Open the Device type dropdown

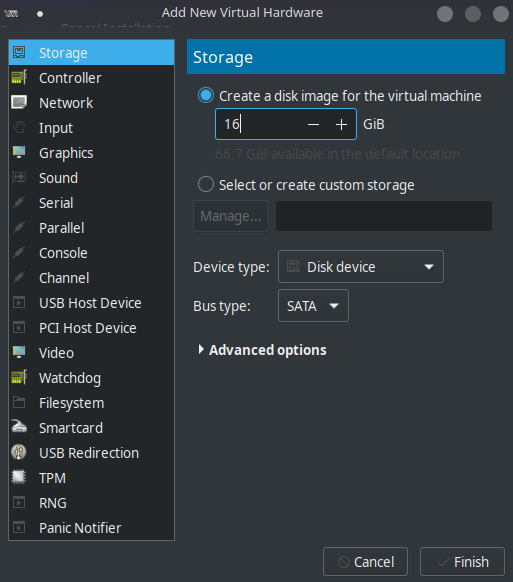pos(360,267)
